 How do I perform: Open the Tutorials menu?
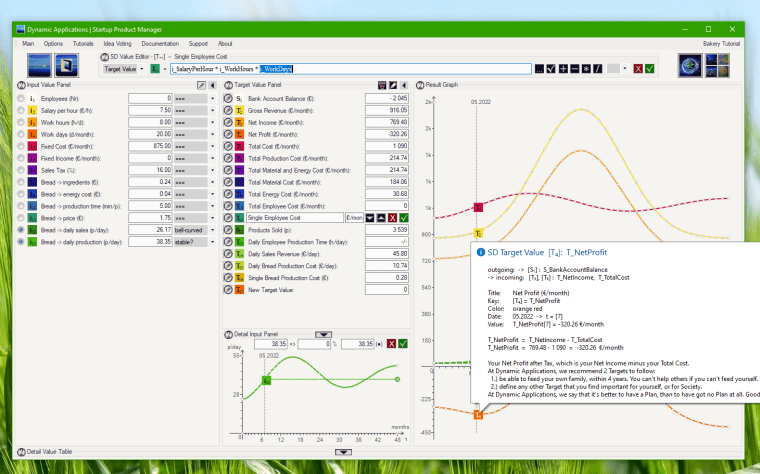(83, 44)
